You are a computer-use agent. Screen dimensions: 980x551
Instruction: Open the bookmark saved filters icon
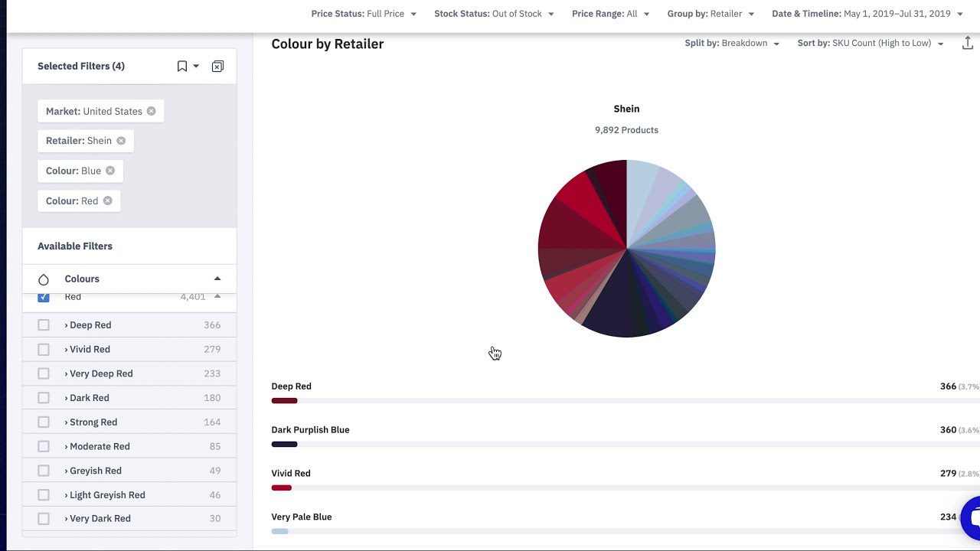(x=182, y=67)
